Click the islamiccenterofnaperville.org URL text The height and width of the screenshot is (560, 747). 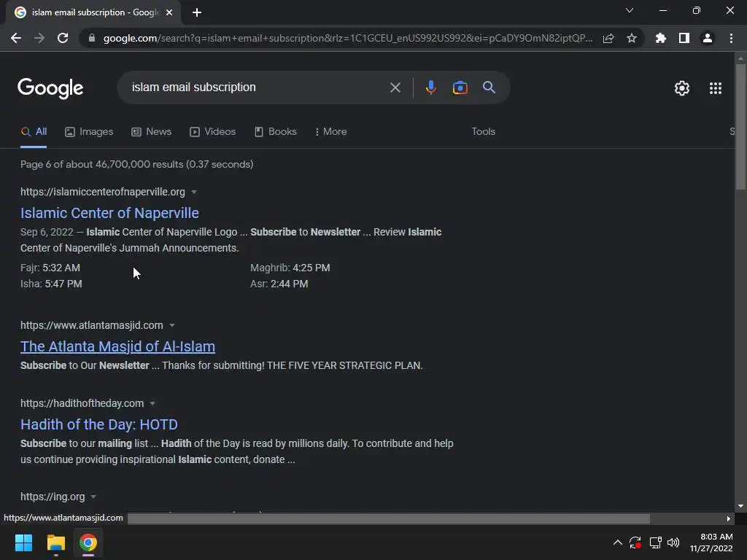tap(102, 192)
